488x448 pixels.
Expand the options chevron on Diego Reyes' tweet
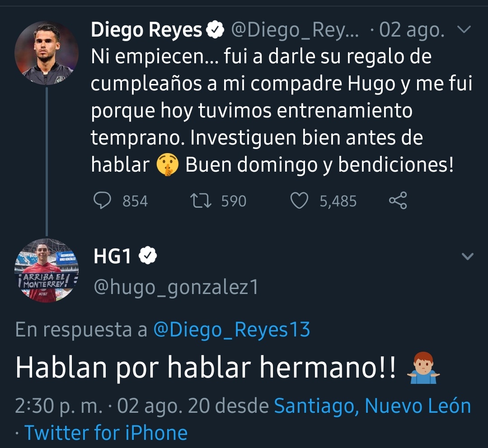click(464, 30)
